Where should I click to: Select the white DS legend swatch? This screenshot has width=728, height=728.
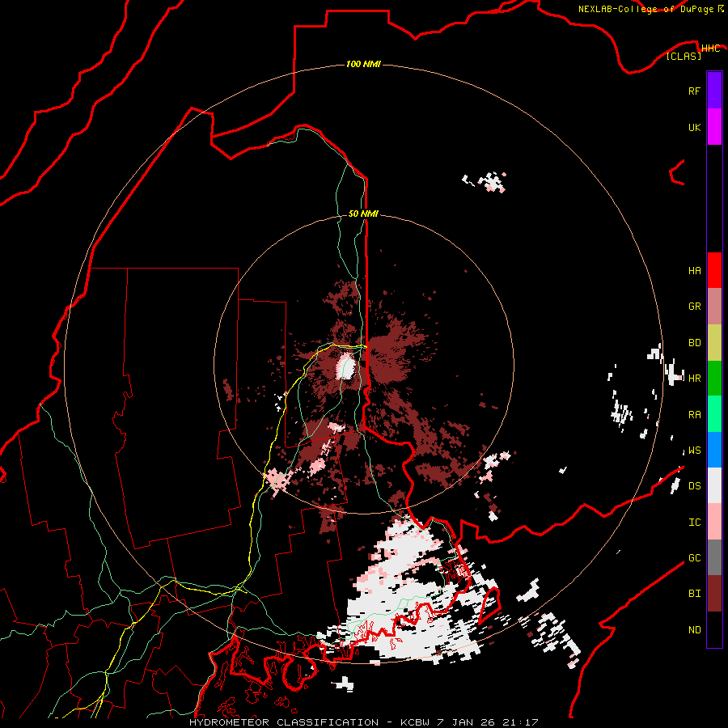pos(714,485)
